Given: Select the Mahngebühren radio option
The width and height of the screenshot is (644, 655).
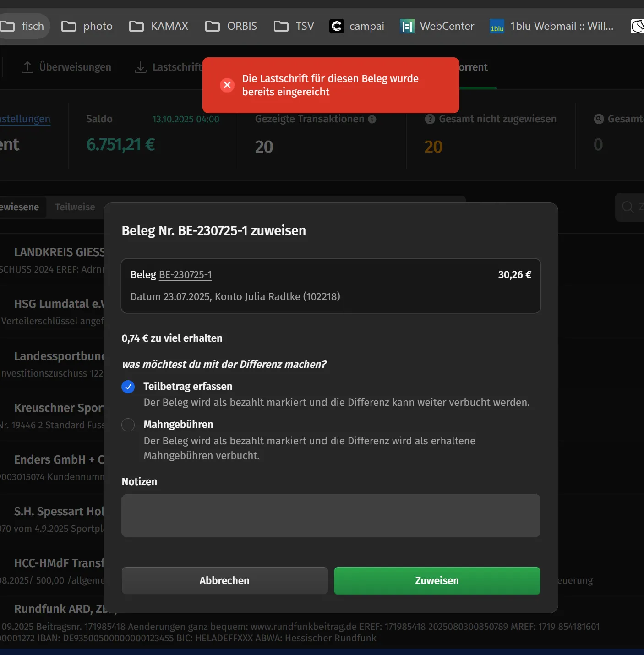Looking at the screenshot, I should (128, 425).
